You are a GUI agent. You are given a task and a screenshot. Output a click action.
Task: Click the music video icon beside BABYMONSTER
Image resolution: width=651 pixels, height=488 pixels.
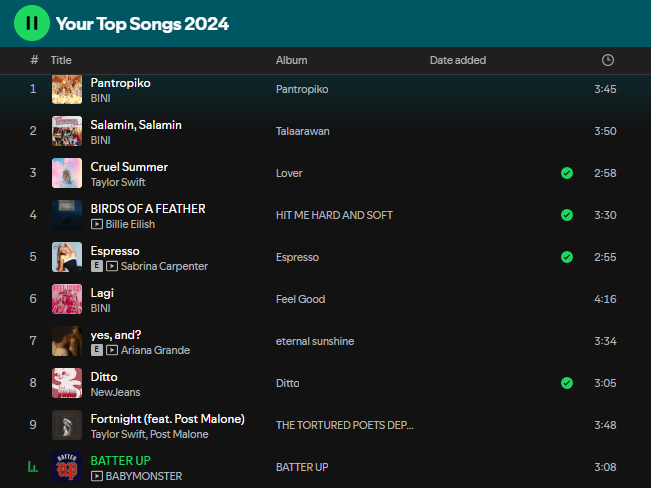coord(97,476)
